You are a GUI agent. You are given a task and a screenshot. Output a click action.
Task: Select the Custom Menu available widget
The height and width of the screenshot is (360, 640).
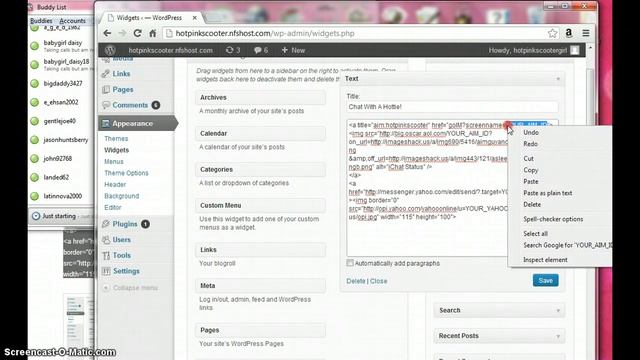click(260, 205)
